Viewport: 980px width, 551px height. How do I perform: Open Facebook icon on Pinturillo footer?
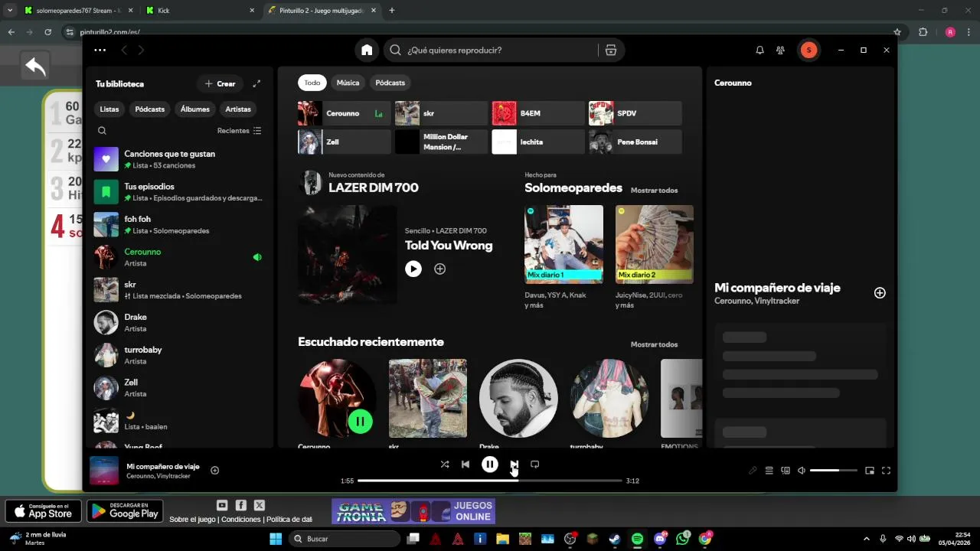click(x=240, y=505)
